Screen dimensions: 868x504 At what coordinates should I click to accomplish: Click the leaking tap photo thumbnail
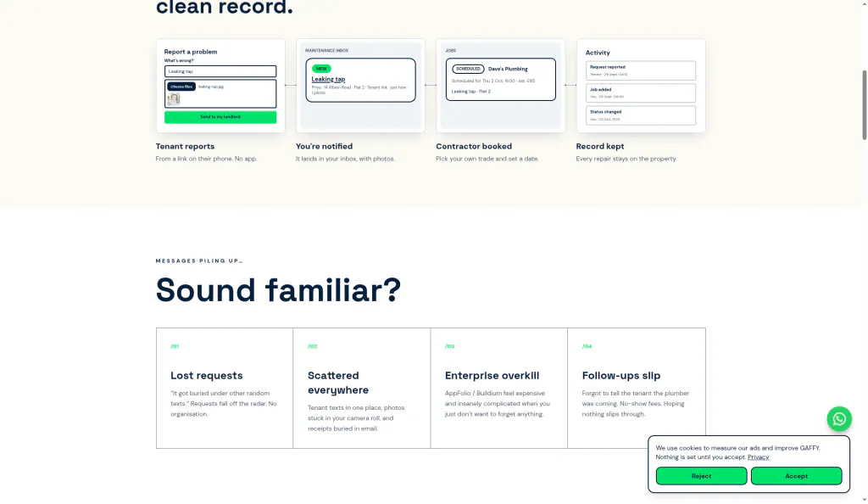[x=173, y=98]
